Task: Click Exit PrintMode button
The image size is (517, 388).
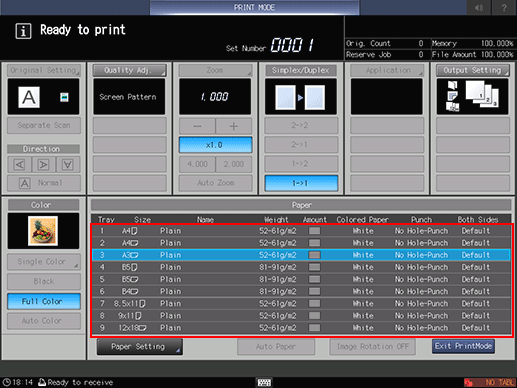Action: 463,346
